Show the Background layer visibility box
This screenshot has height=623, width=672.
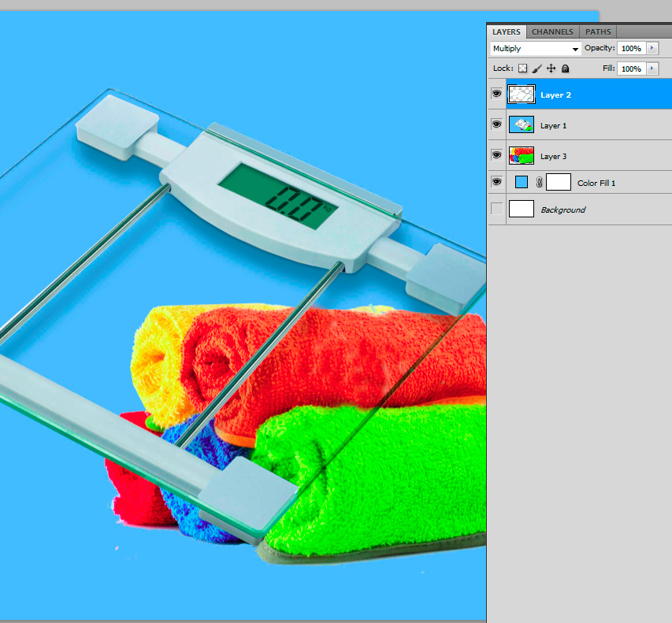click(x=497, y=209)
